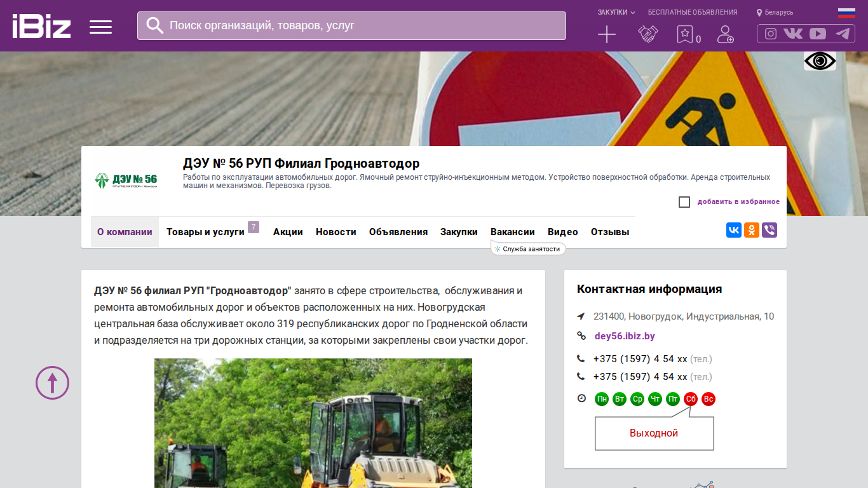The height and width of the screenshot is (488, 868).
Task: Select the 'О компании' tab
Action: [125, 232]
